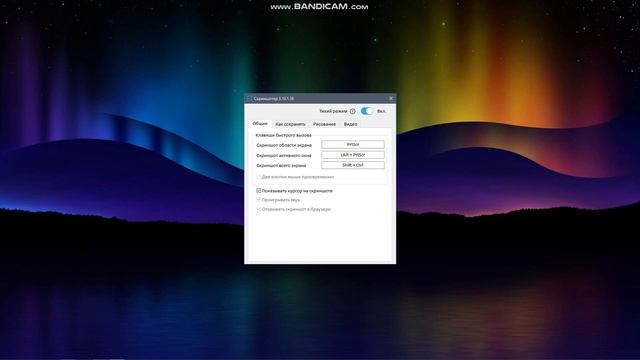This screenshot has height=360, width=640.
Task: Toggle the Проигрывать звук checkbox
Action: [258, 200]
